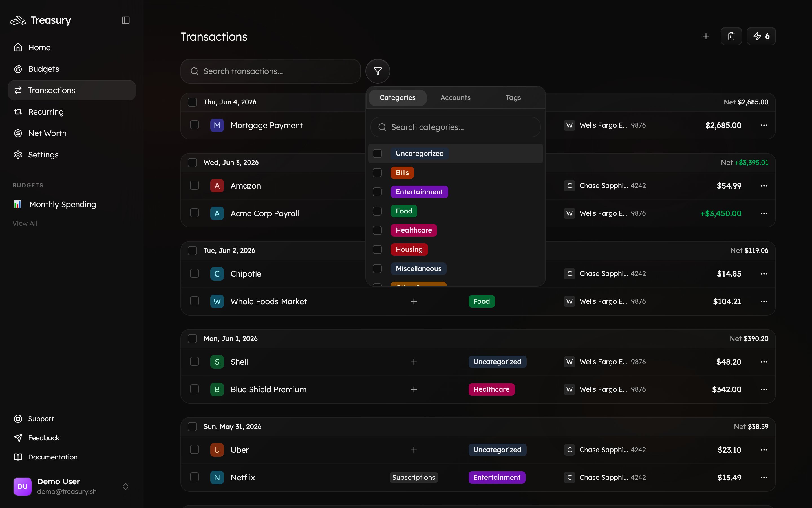
Task: Open the filter funnel button
Action: pyautogui.click(x=378, y=71)
